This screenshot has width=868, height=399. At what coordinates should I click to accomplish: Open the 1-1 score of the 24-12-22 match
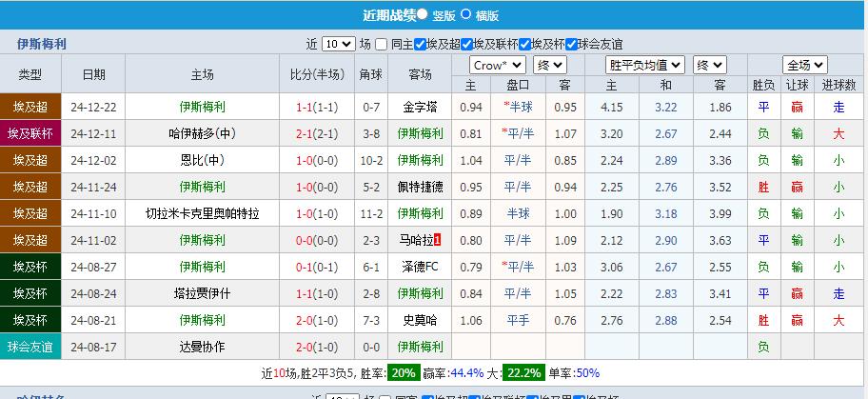click(x=305, y=107)
